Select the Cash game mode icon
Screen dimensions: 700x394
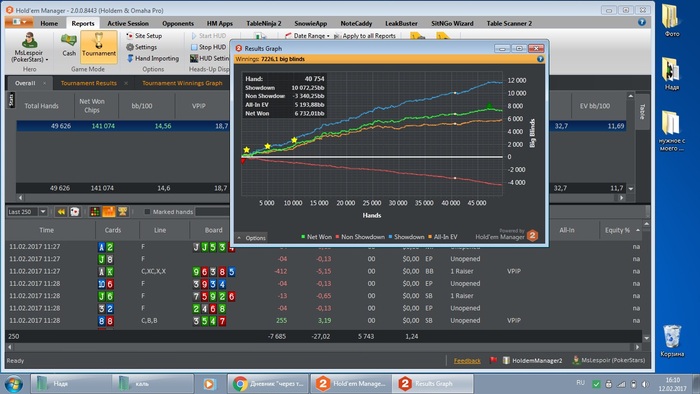[69, 45]
